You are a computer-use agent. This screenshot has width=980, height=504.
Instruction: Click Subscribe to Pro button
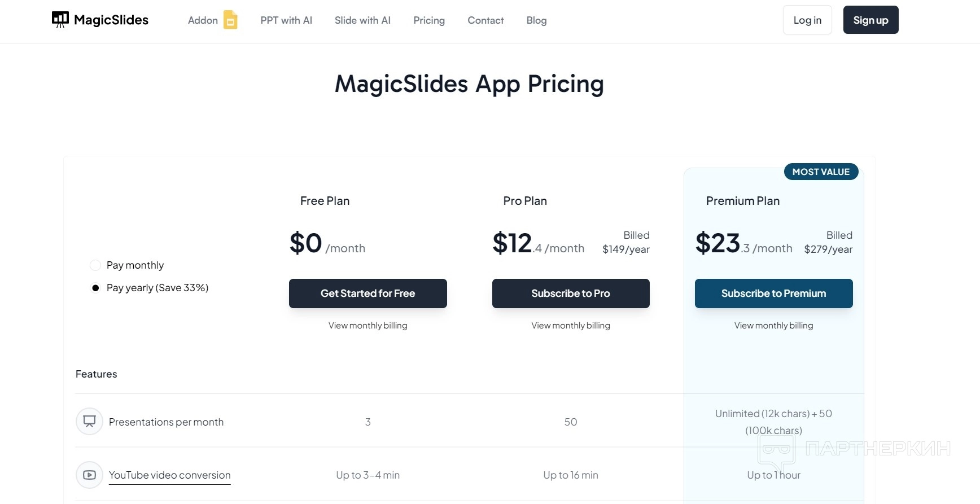[x=571, y=293]
